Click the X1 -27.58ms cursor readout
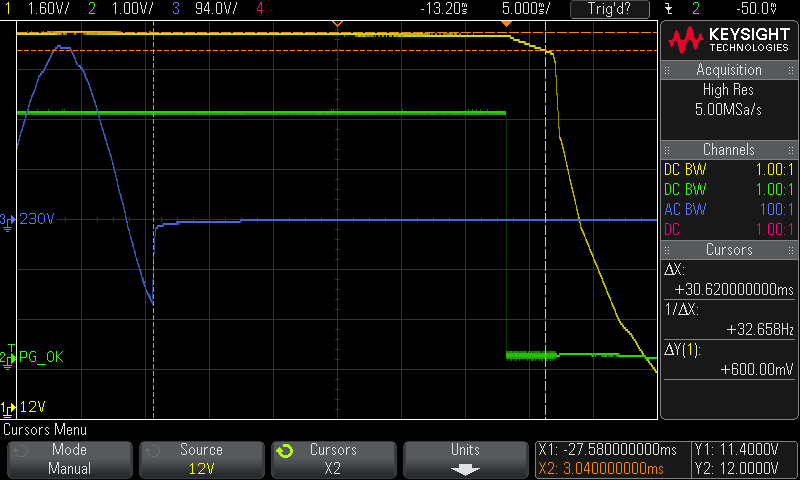This screenshot has height=480, width=800. (x=608, y=450)
